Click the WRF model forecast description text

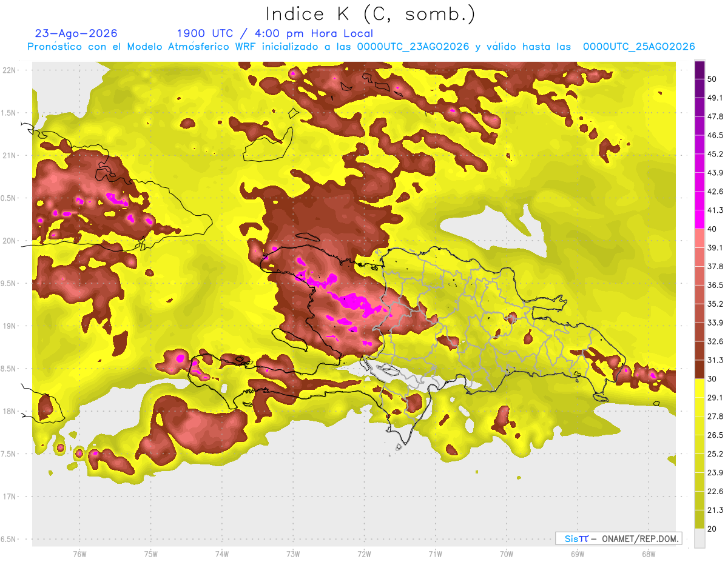[x=361, y=47]
